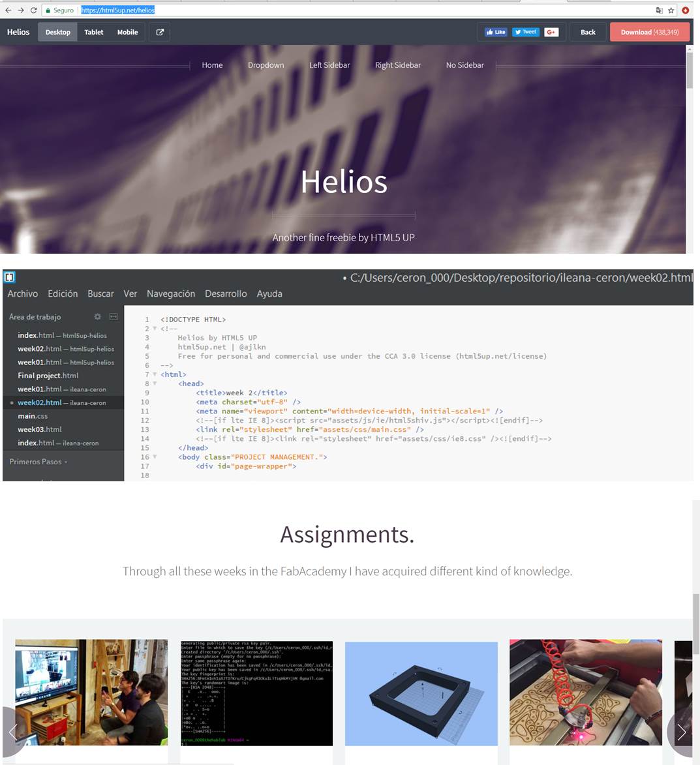Viewport: 700px width, 765px height.
Task: Open working files settings gear icon
Action: (x=98, y=317)
